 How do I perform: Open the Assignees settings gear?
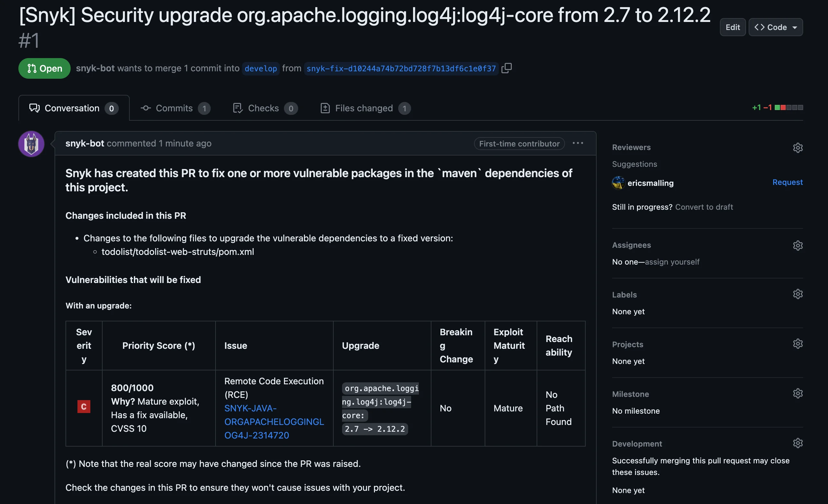coord(798,245)
